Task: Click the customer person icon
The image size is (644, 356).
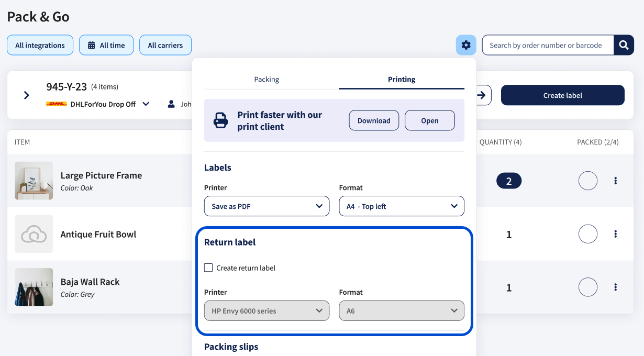Action: point(171,104)
